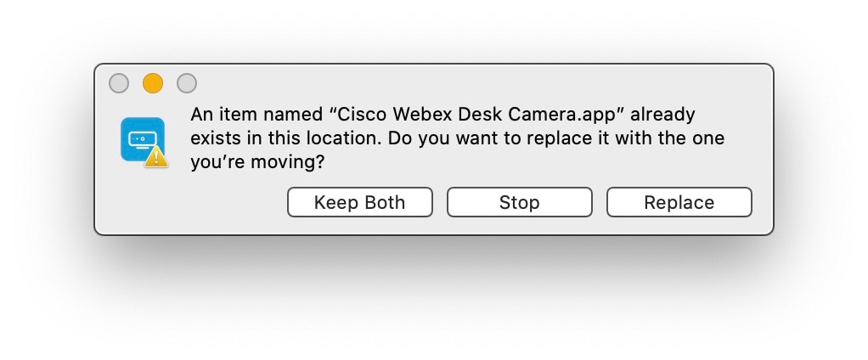The height and width of the screenshot is (360, 868).
Task: Click the empty dialog area below the app icon
Action: (141, 202)
